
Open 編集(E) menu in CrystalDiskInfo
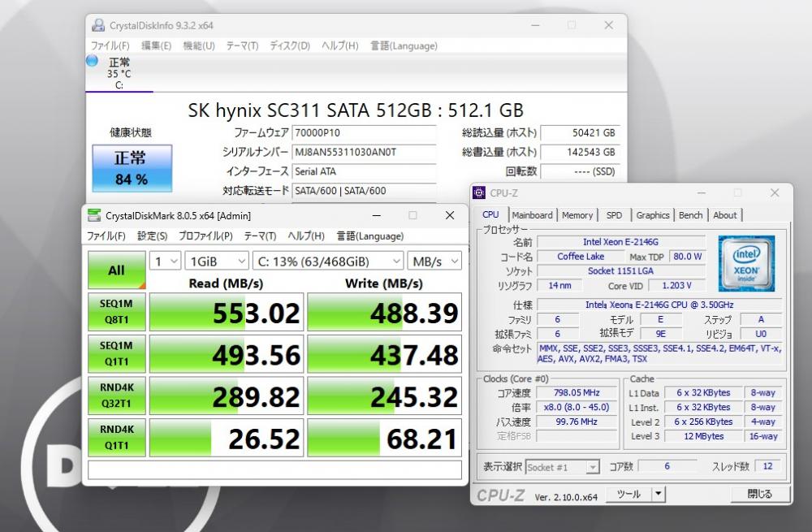tap(156, 45)
